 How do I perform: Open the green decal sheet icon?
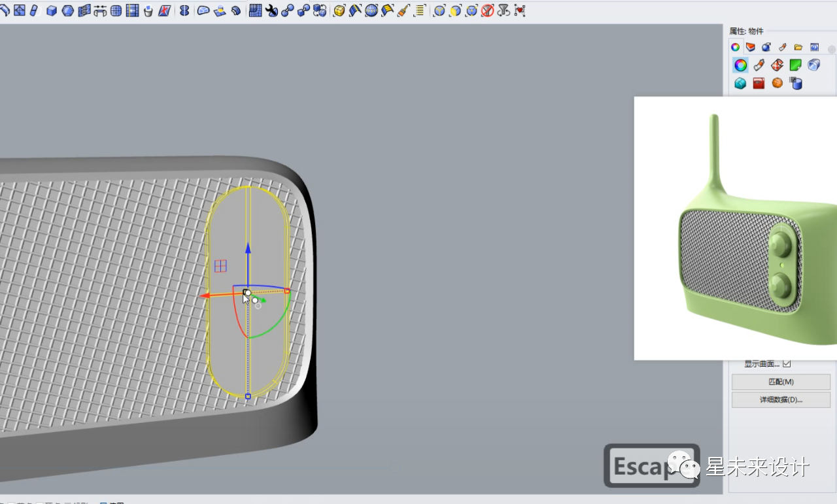click(795, 65)
